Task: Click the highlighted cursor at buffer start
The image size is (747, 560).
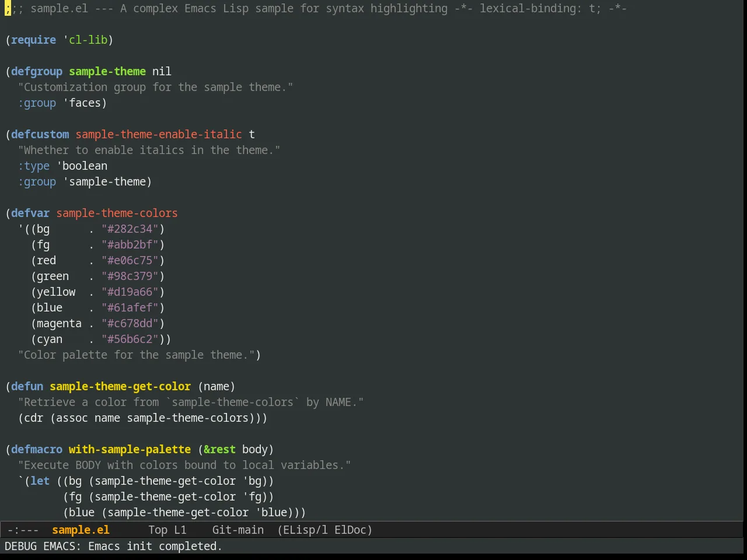Action: [8, 8]
